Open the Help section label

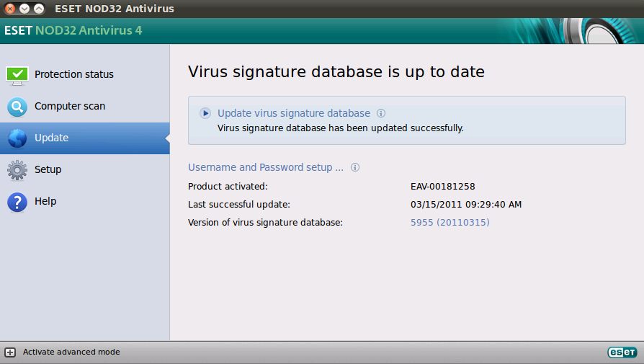pyautogui.click(x=45, y=201)
